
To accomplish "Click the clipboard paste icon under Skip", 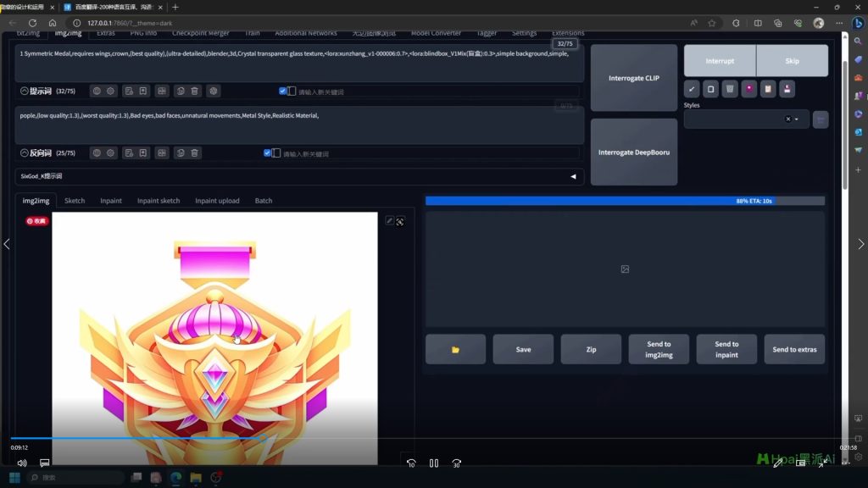I will (768, 89).
